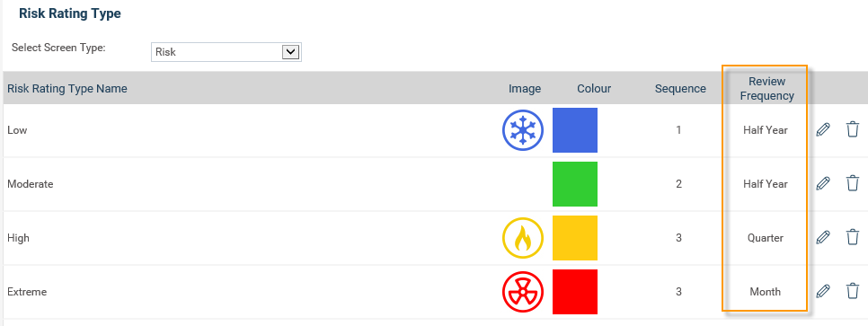The width and height of the screenshot is (868, 326).
Task: Delete the High risk rating
Action: click(853, 237)
